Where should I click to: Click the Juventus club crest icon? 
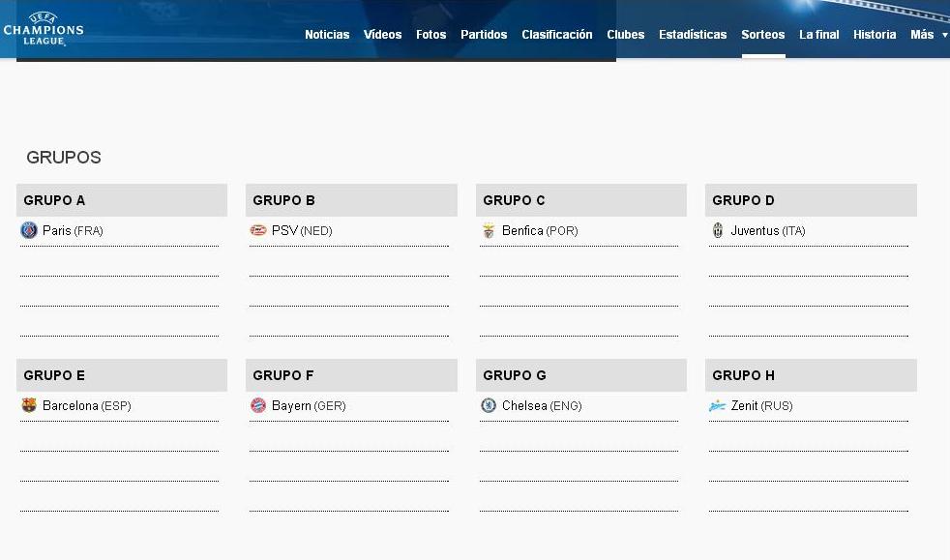pyautogui.click(x=718, y=230)
